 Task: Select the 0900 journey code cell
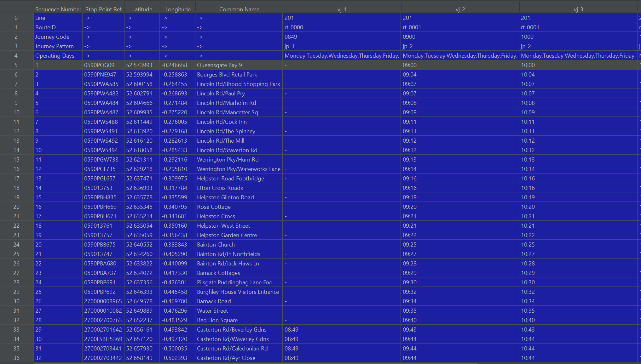(460, 37)
